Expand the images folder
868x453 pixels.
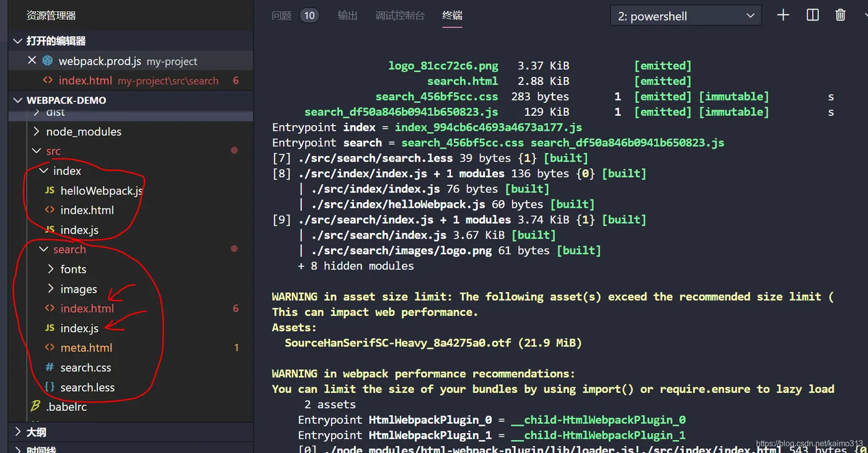pos(79,289)
